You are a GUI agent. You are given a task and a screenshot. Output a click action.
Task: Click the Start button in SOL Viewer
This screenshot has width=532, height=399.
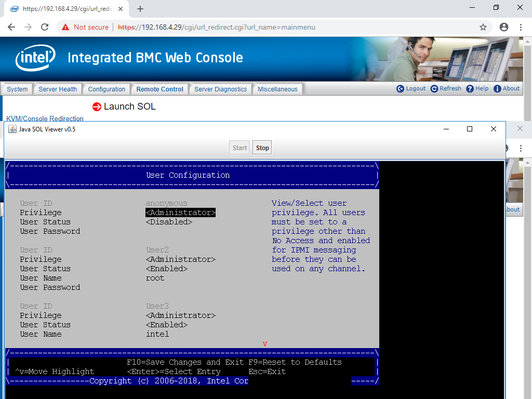click(x=240, y=148)
